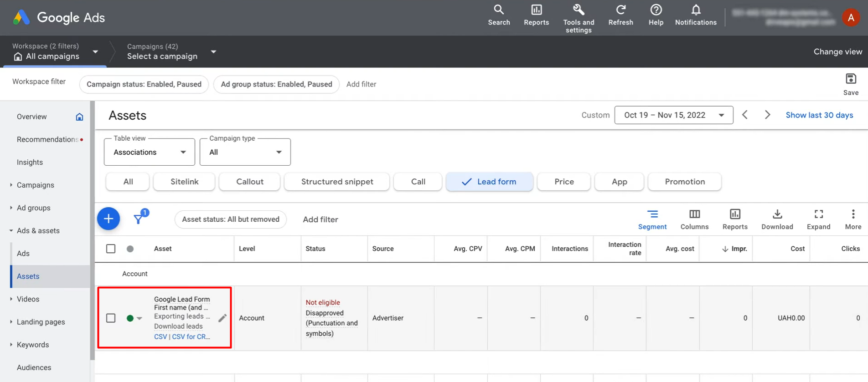Click Ad group status: Enabled, Paused chip

[276, 84]
